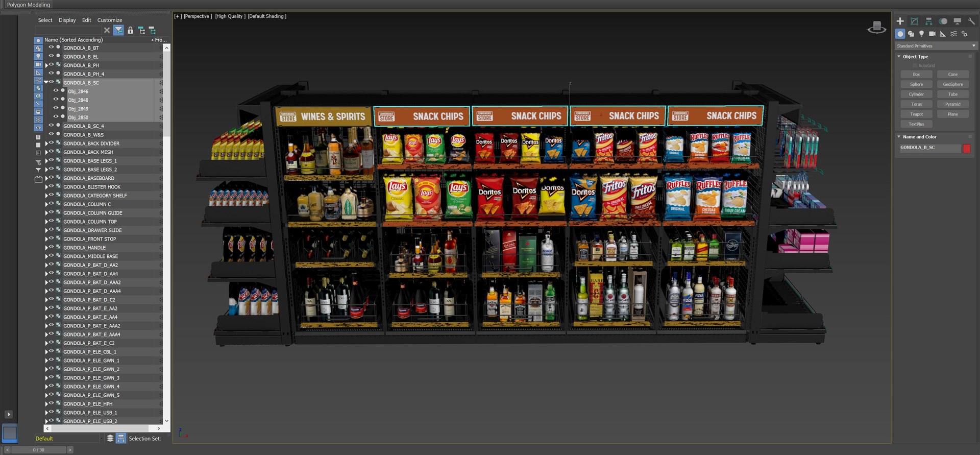The image size is (980, 455).
Task: Toggle the Scene Explorer selection filter funnel icon
Action: [118, 31]
